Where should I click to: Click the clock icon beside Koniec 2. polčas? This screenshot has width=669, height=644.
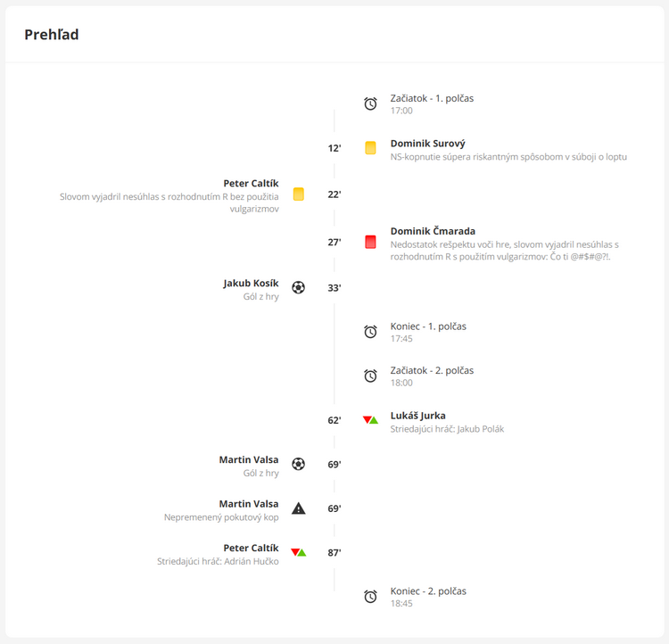click(x=370, y=596)
